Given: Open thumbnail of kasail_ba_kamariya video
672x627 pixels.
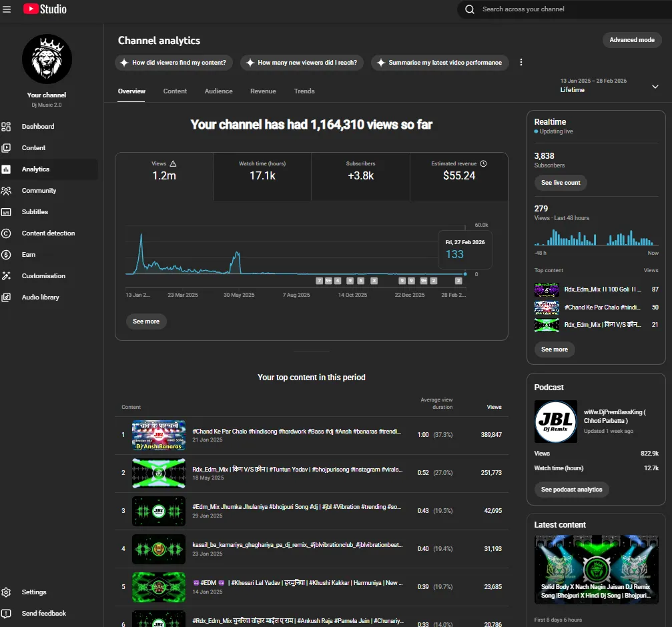Looking at the screenshot, I should click(x=159, y=549).
